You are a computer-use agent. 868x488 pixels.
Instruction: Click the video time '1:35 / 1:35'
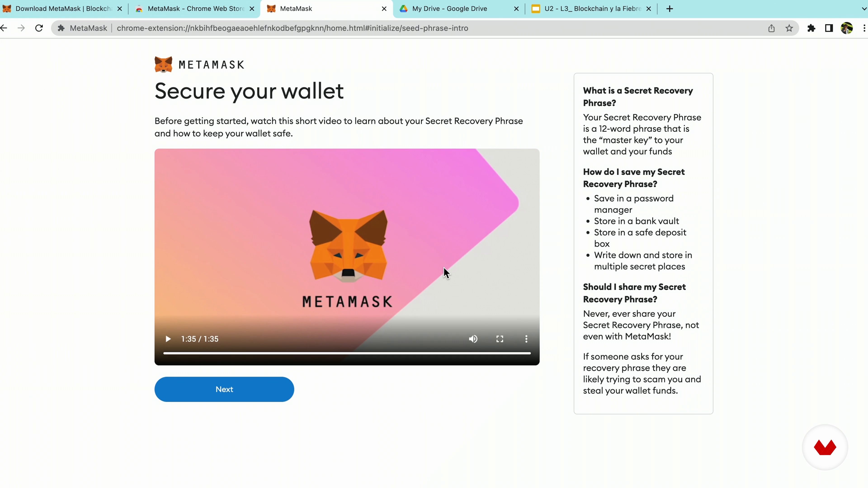[200, 339]
